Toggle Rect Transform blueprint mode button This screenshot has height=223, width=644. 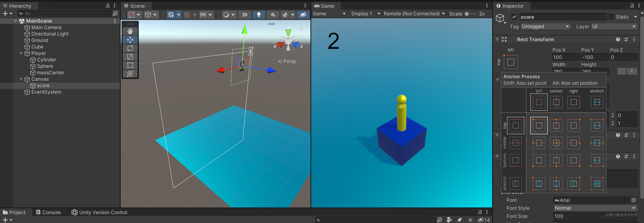click(622, 71)
